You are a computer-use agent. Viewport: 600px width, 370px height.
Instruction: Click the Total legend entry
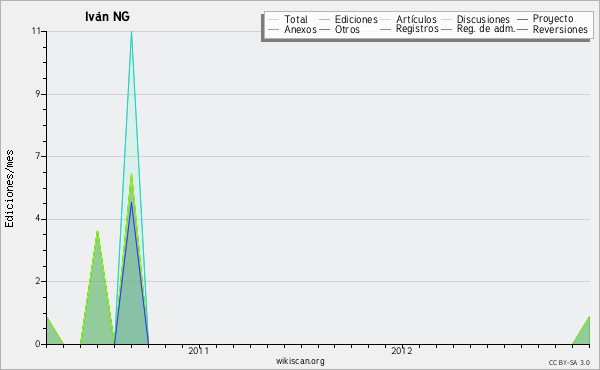(x=288, y=19)
